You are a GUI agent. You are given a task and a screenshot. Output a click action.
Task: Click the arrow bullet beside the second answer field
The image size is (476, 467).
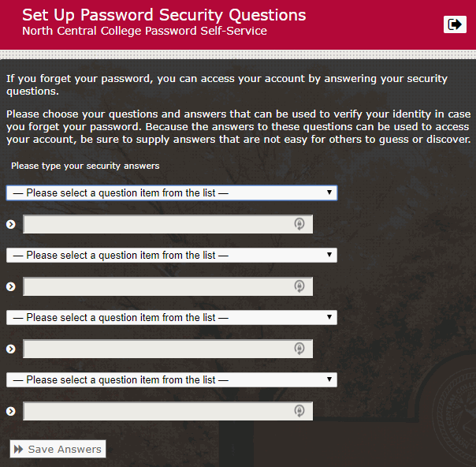point(11,286)
